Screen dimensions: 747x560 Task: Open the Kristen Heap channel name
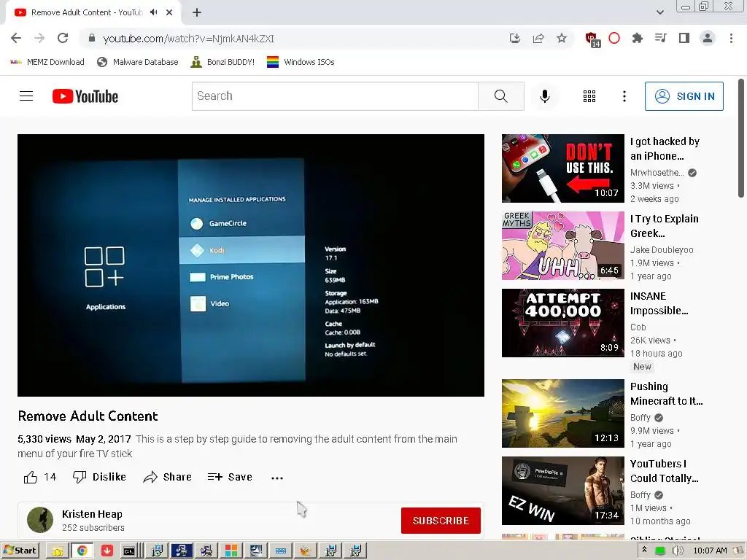pyautogui.click(x=92, y=514)
